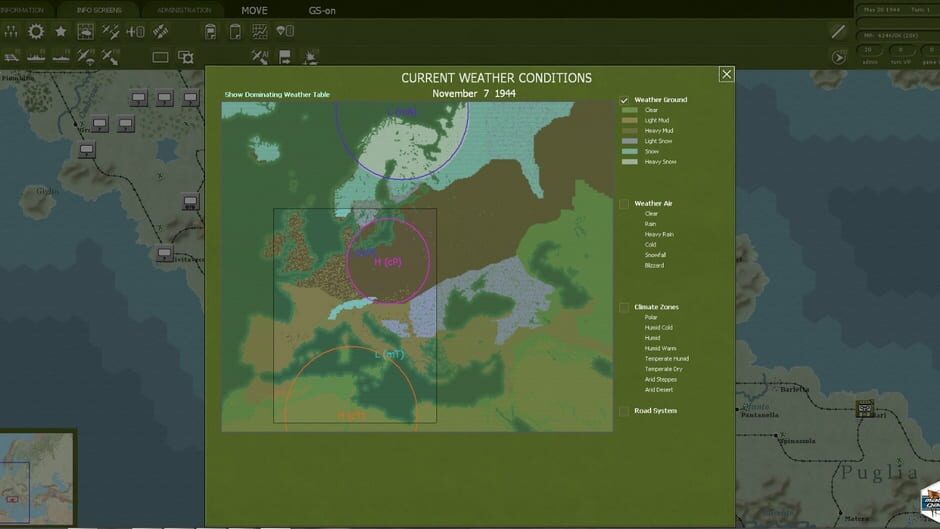The image size is (940, 529).
Task: Enable the Weather Air checkbox
Action: click(623, 204)
